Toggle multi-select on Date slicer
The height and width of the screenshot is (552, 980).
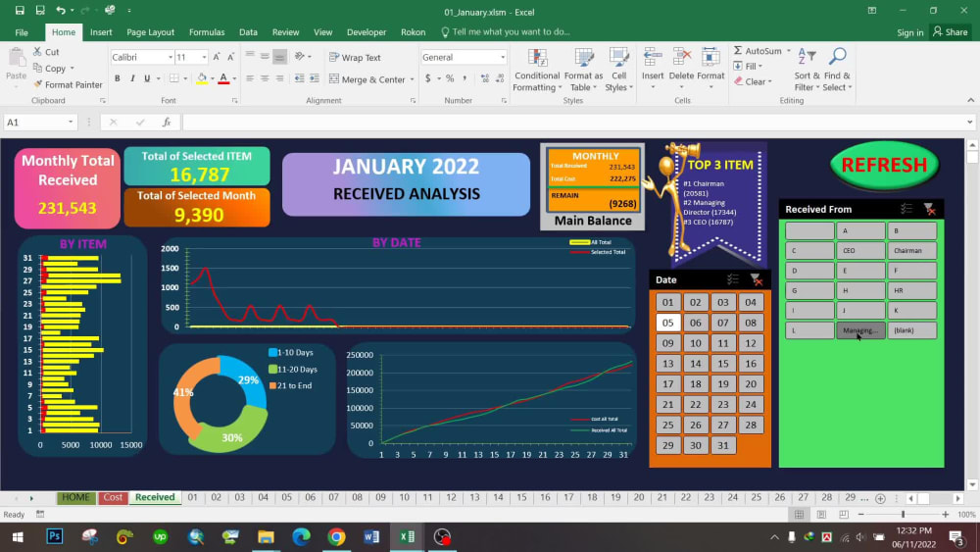[x=732, y=279]
